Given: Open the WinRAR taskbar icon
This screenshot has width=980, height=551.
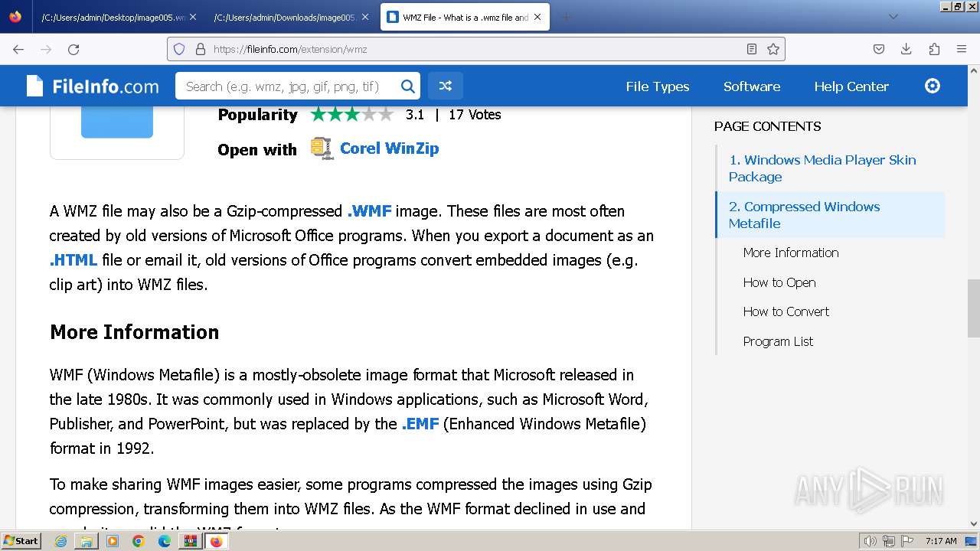Looking at the screenshot, I should (x=190, y=541).
